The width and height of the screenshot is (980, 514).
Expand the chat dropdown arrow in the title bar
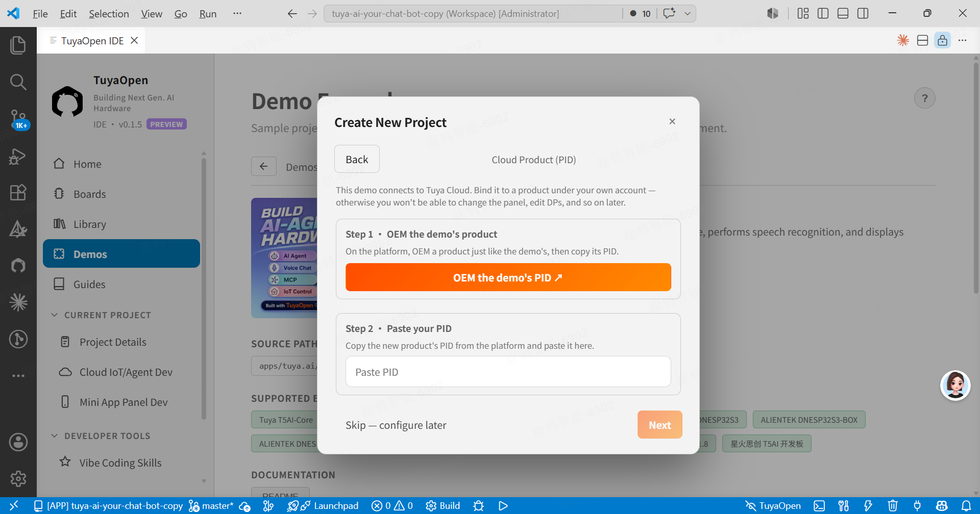tap(688, 14)
